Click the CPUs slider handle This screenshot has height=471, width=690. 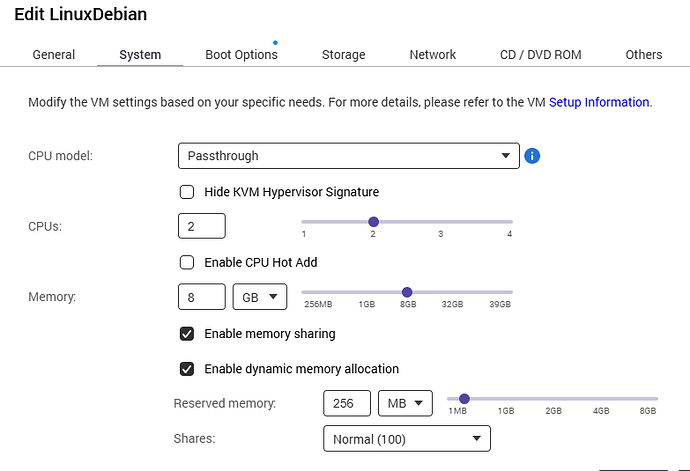coord(373,222)
